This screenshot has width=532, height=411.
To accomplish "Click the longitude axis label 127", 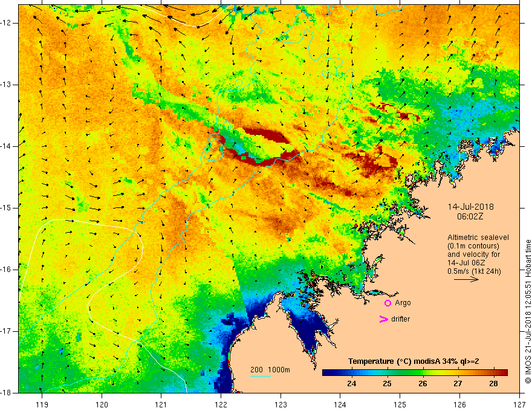I will click(x=519, y=404).
